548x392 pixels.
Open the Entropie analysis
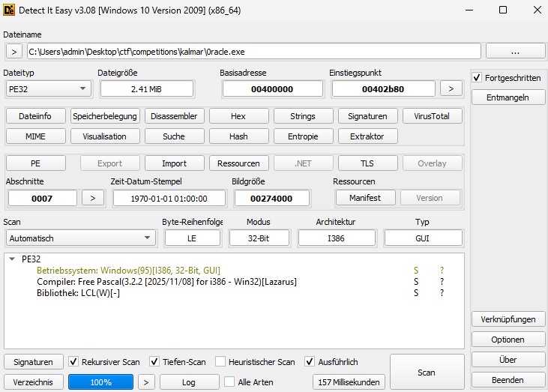point(303,136)
